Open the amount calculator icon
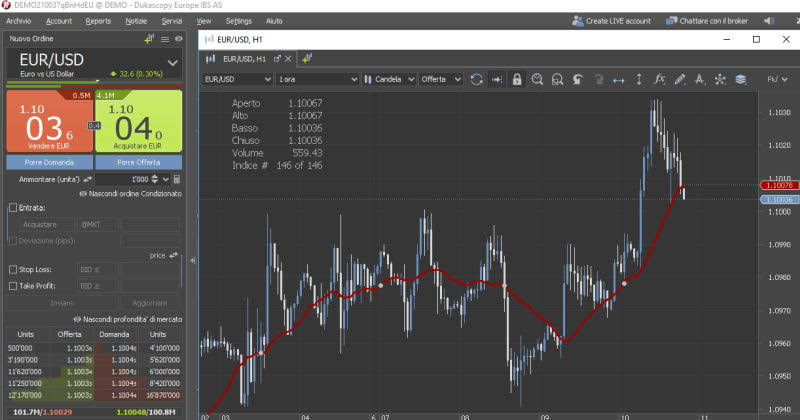 point(177,177)
